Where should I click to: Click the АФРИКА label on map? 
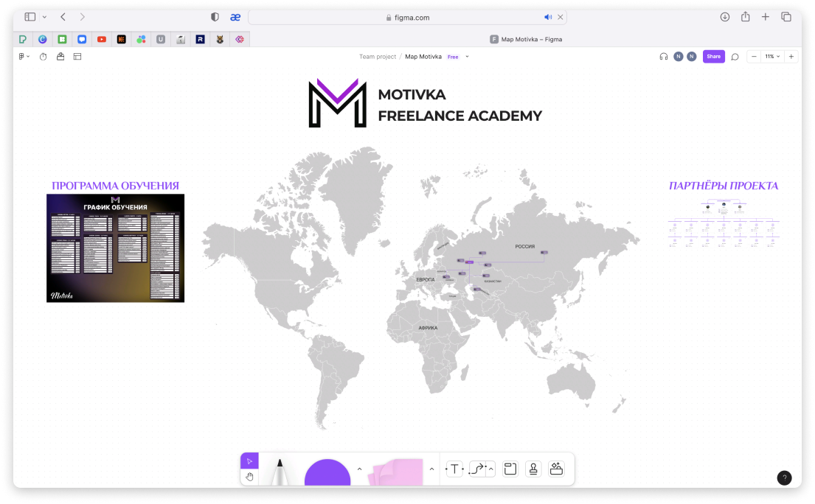pyautogui.click(x=428, y=328)
